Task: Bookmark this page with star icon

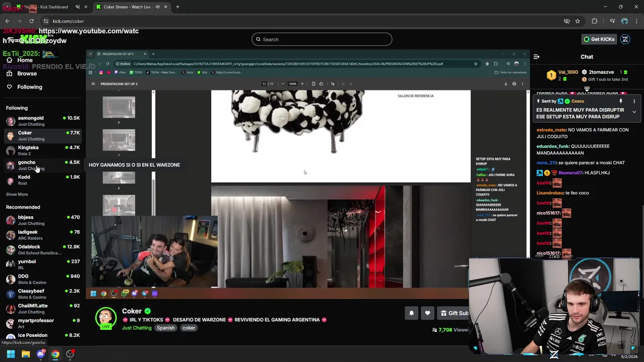Action: 578,21
